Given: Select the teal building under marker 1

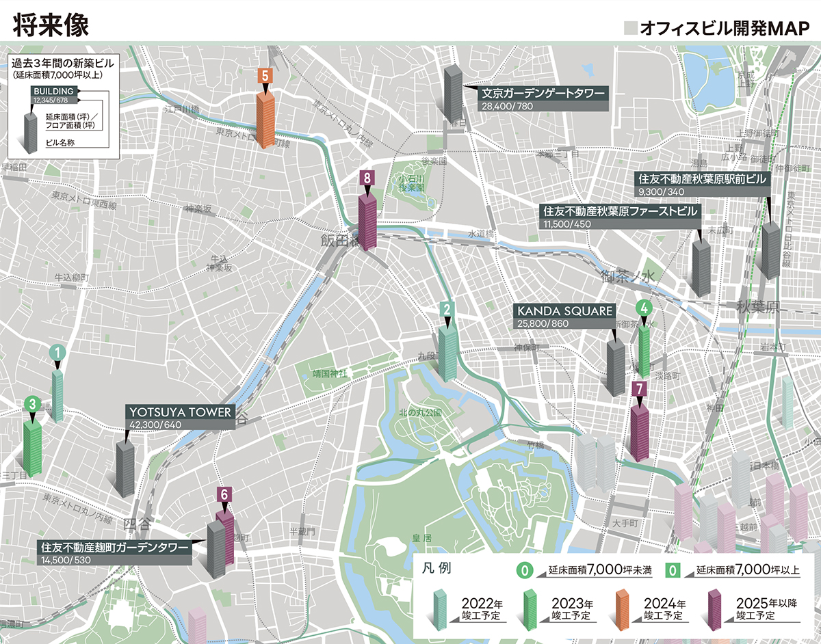Looking at the screenshot, I should (x=58, y=396).
